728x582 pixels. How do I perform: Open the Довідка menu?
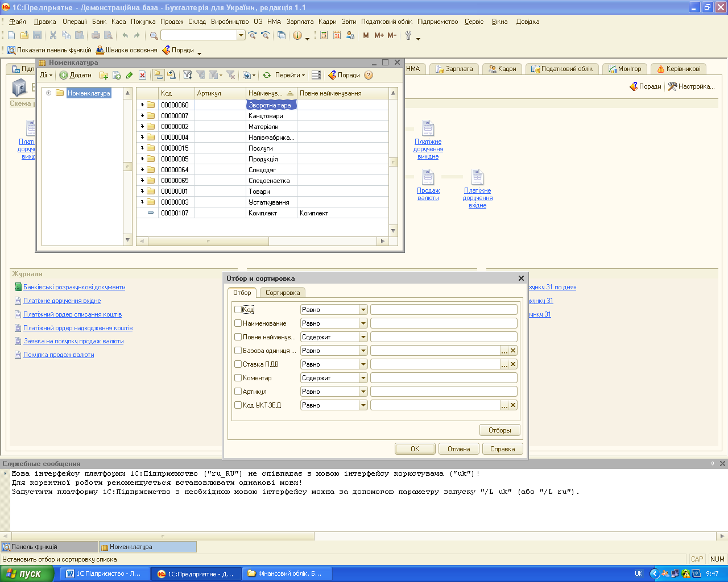(528, 22)
